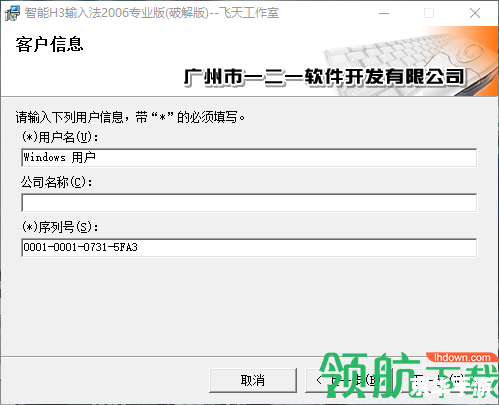Click the Cancel (取消) button
Image resolution: width=499 pixels, height=405 pixels.
click(253, 380)
